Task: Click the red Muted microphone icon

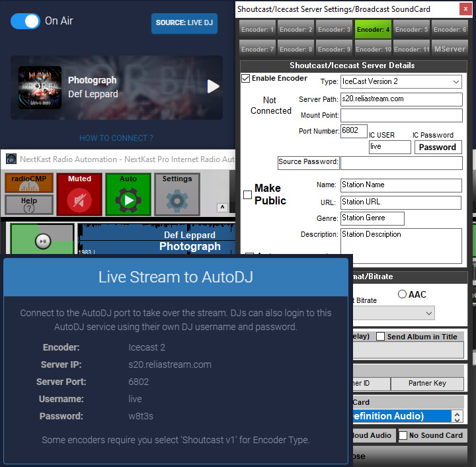Action: (x=79, y=199)
